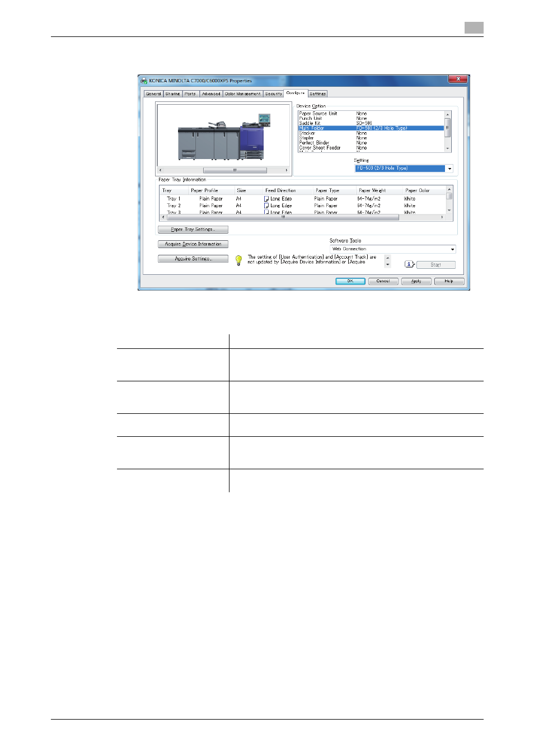Click the information icon beside Start

point(409,264)
